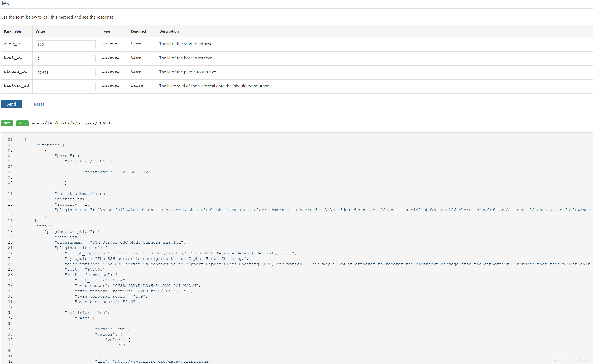The height and width of the screenshot is (364, 593).
Task: Click the "outputs" key in JSON response
Action: [46, 145]
